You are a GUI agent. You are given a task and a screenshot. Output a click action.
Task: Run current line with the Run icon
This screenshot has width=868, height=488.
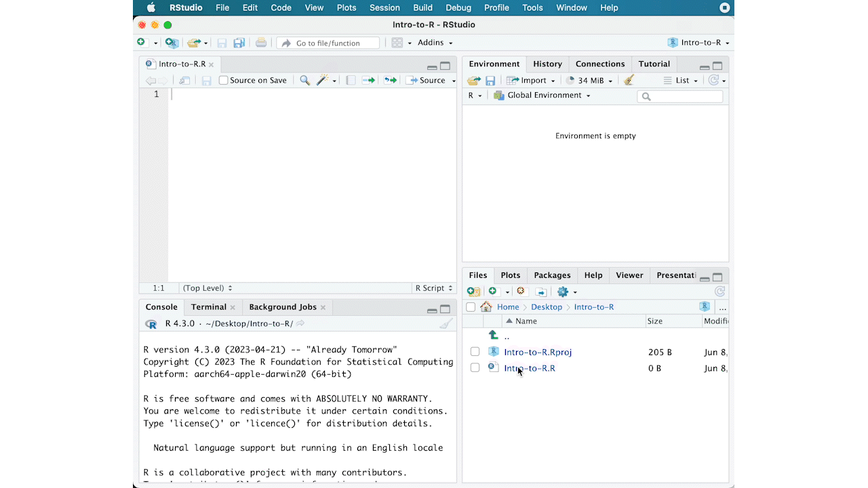[x=368, y=80]
